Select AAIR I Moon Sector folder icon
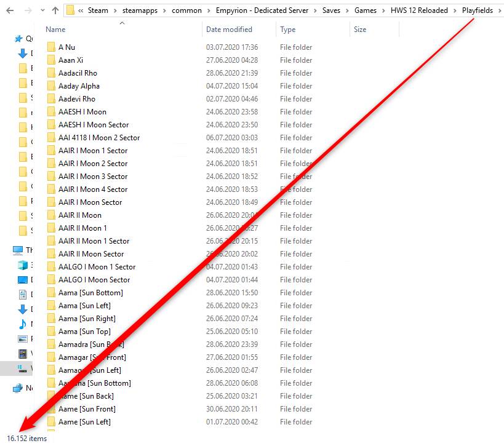 click(51, 202)
